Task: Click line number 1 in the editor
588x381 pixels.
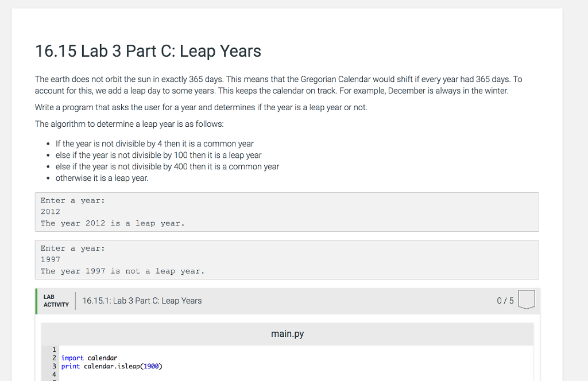Action: pos(54,349)
